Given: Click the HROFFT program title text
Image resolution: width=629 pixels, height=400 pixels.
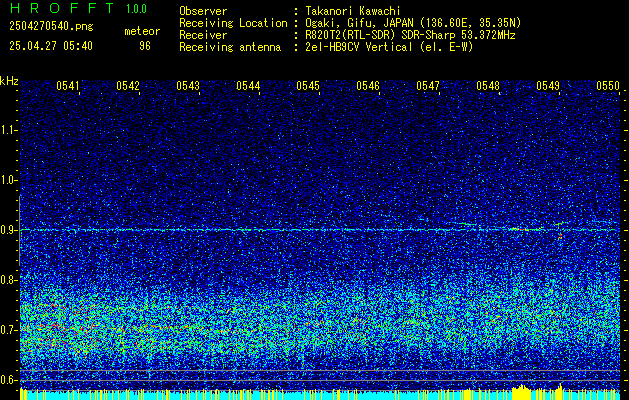Looking at the screenshot, I should coord(62,8).
